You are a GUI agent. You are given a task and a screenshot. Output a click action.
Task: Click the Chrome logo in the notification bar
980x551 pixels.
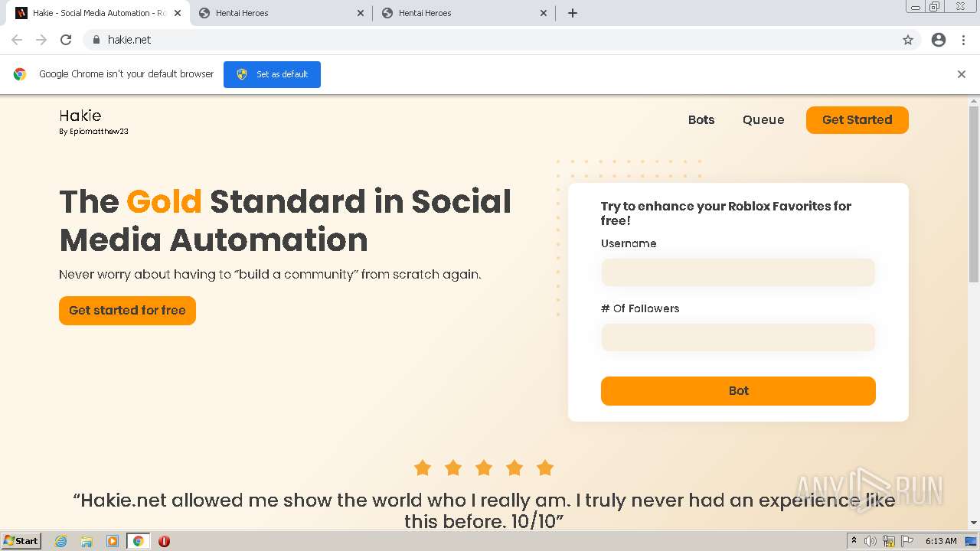click(x=20, y=74)
